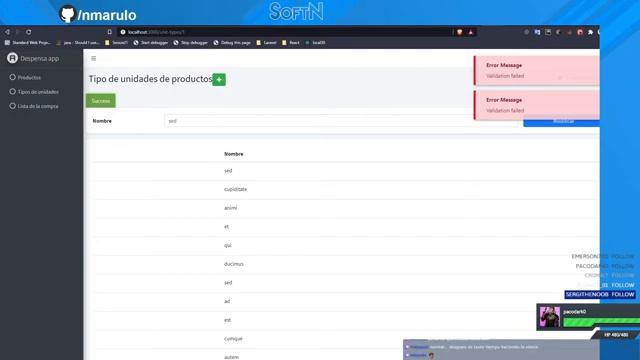Select the est table row
The image size is (640, 360).
(x=346, y=320)
